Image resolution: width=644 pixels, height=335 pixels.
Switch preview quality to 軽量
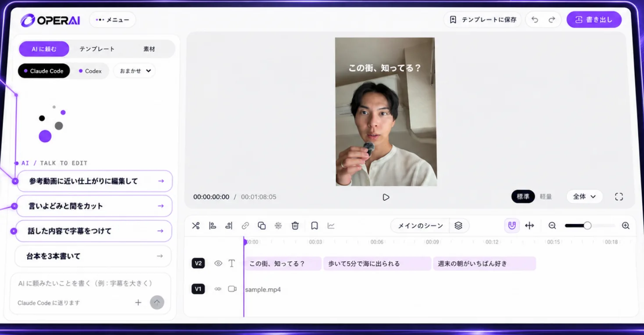(x=546, y=197)
